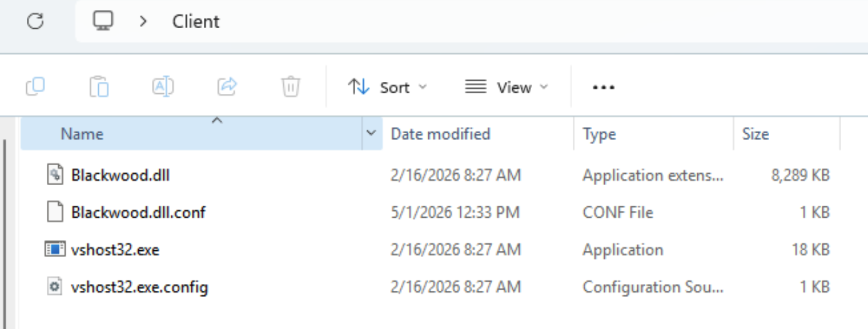This screenshot has height=329, width=868.
Task: Select the Client breadcrumb
Action: tap(196, 21)
